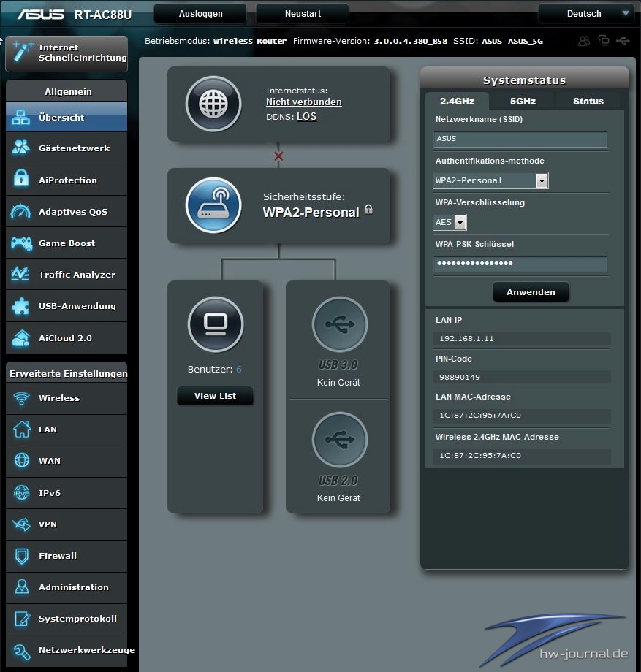The width and height of the screenshot is (641, 672).
Task: Click the Systemprotokoll notepad icon
Action: point(23,619)
